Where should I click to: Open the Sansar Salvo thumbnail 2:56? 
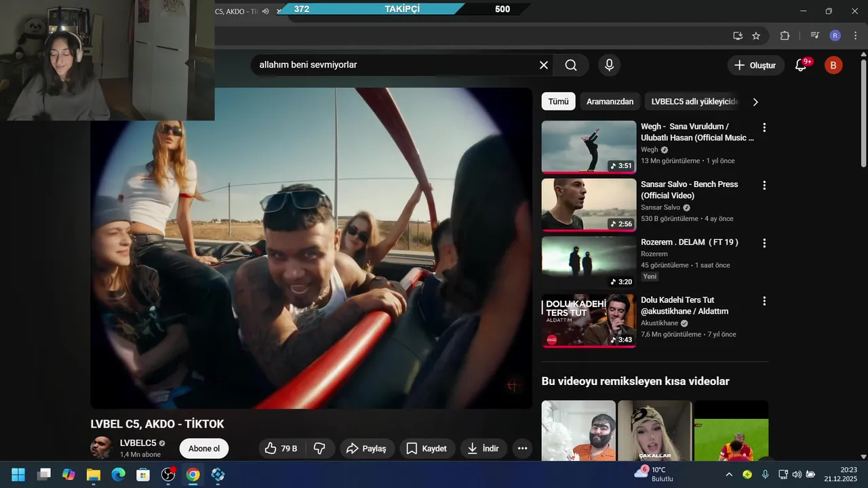coord(589,205)
